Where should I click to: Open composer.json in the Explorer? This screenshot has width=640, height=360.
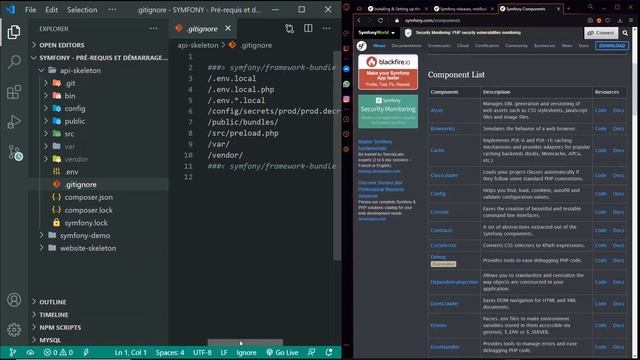pyautogui.click(x=89, y=197)
